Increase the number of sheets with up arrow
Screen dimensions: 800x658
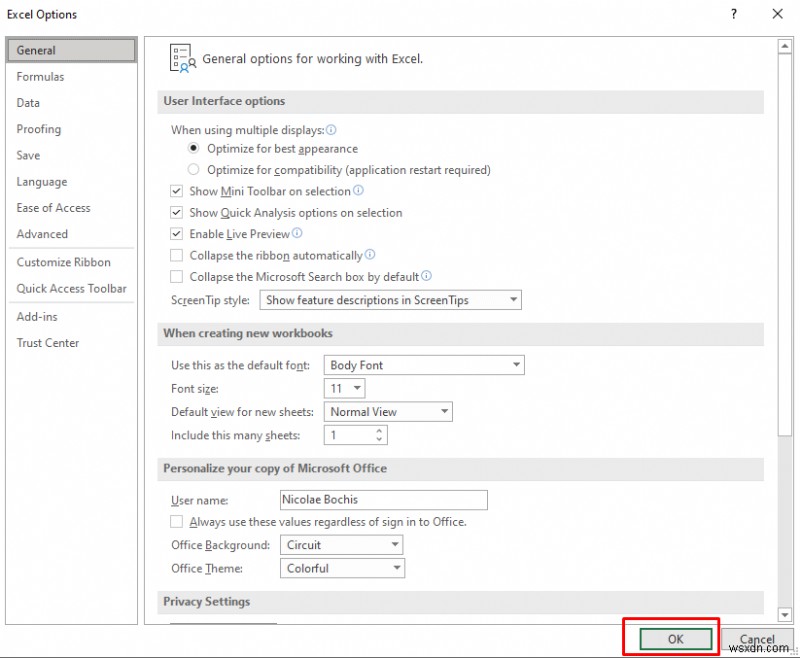(379, 431)
